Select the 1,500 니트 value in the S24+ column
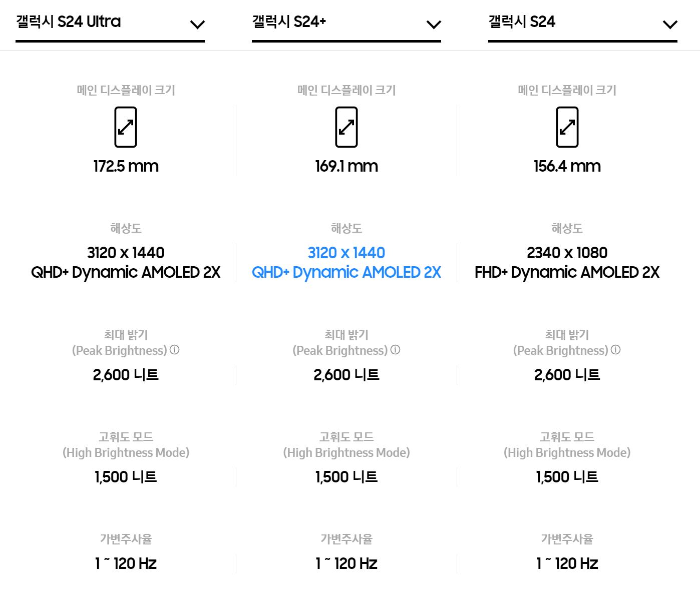This screenshot has height=601, width=700. pos(346,477)
